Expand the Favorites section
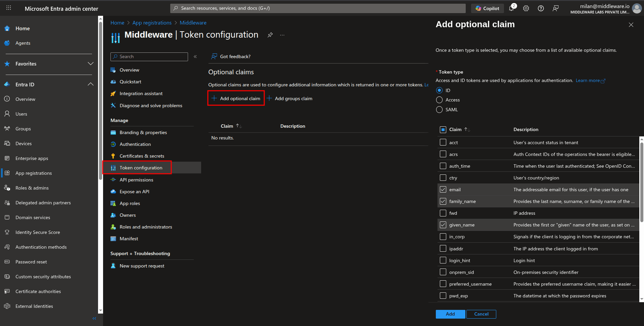 pos(91,64)
